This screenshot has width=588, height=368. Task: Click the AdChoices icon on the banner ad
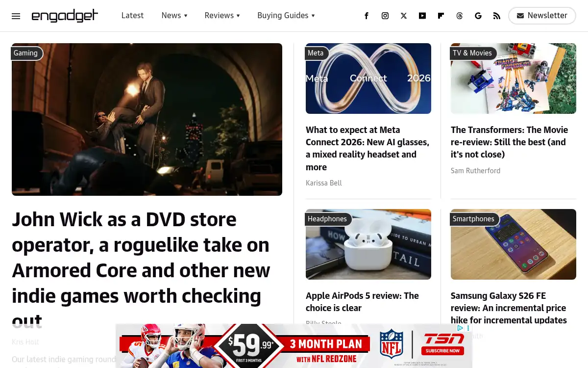[461, 328]
